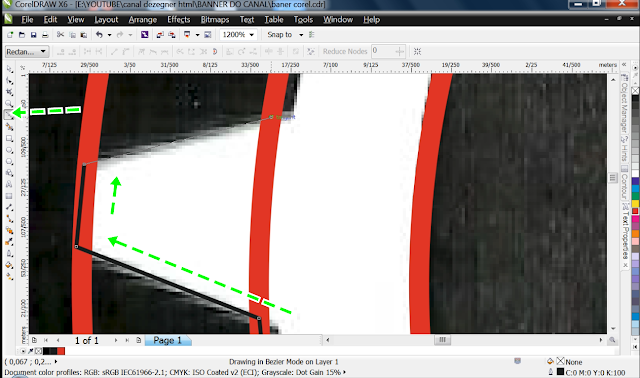Open the Bitmaps menu
This screenshot has width=640, height=378.
tap(215, 20)
